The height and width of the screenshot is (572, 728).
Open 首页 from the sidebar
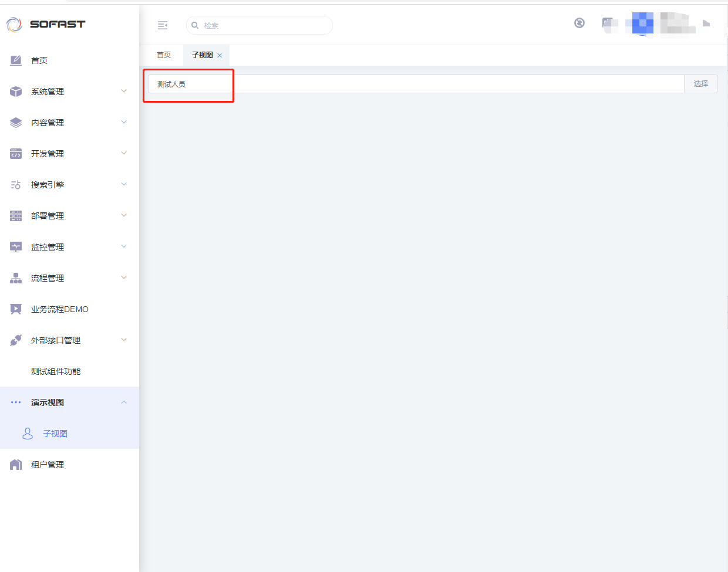click(39, 60)
